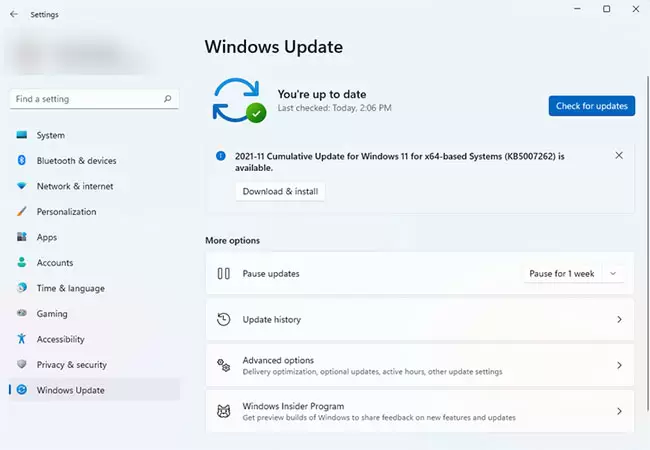This screenshot has width=650, height=450.
Task: Click the Download & install button
Action: click(x=280, y=191)
